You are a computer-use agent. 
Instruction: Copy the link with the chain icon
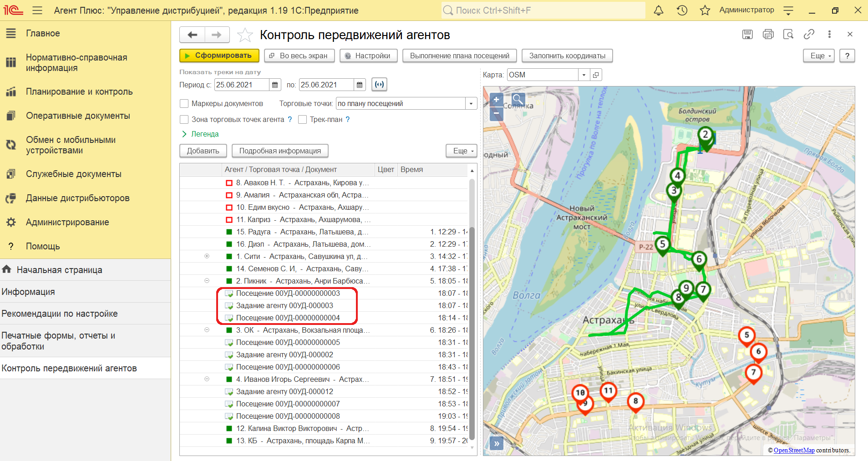click(809, 34)
